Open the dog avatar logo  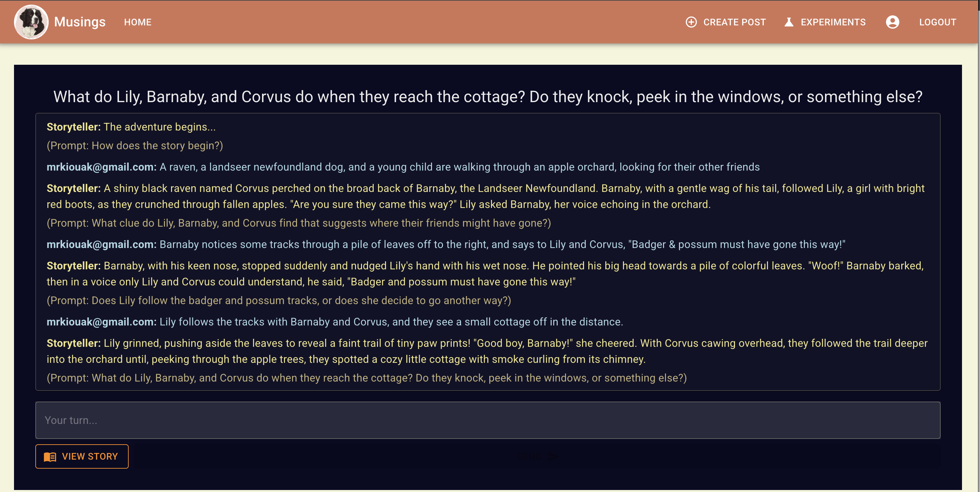[31, 22]
